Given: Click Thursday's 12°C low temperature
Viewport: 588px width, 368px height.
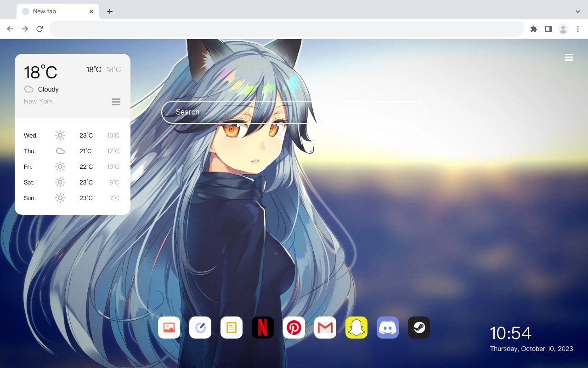Looking at the screenshot, I should click(113, 151).
